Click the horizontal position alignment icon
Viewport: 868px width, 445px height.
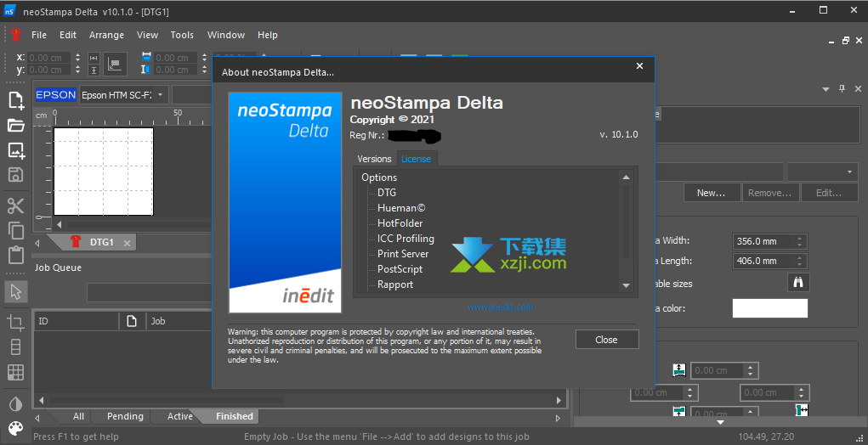tap(94, 58)
